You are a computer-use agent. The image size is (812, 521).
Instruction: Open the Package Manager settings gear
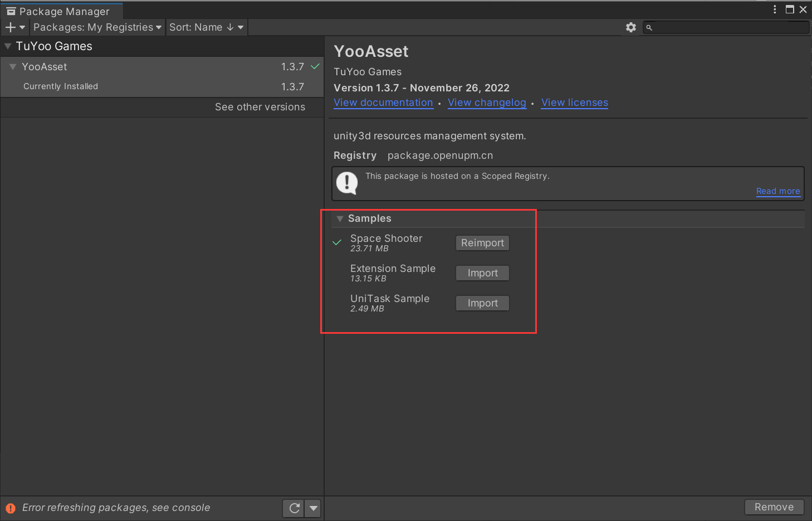tap(630, 27)
